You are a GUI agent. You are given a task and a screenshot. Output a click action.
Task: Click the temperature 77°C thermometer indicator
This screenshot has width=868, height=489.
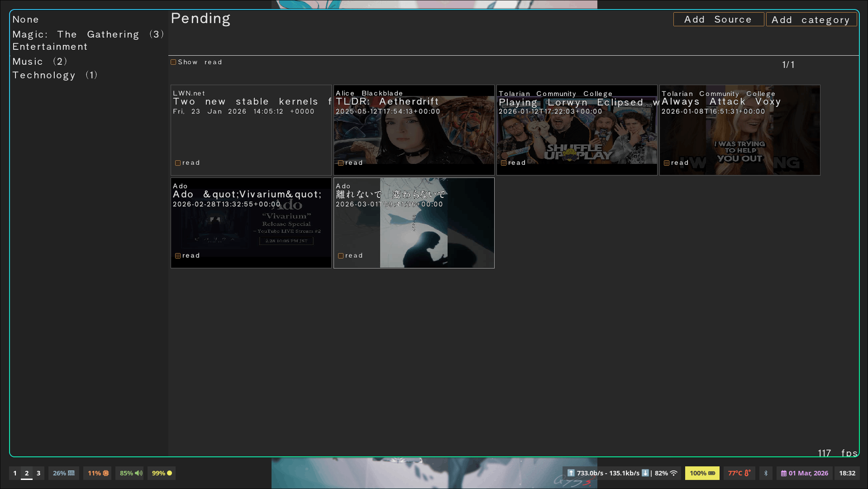[739, 473]
